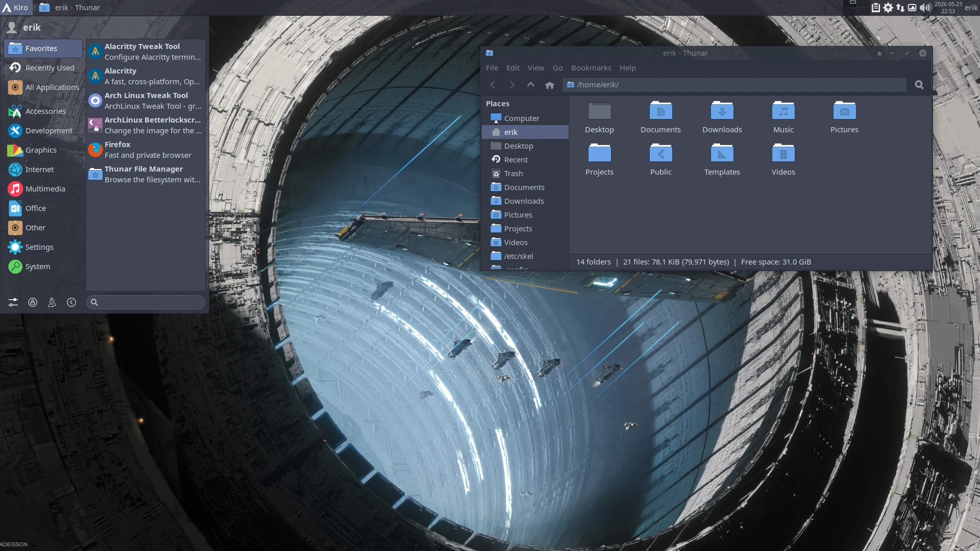Launch Thunar File Manager from Favorites
The image size is (980, 551).
pos(145,174)
